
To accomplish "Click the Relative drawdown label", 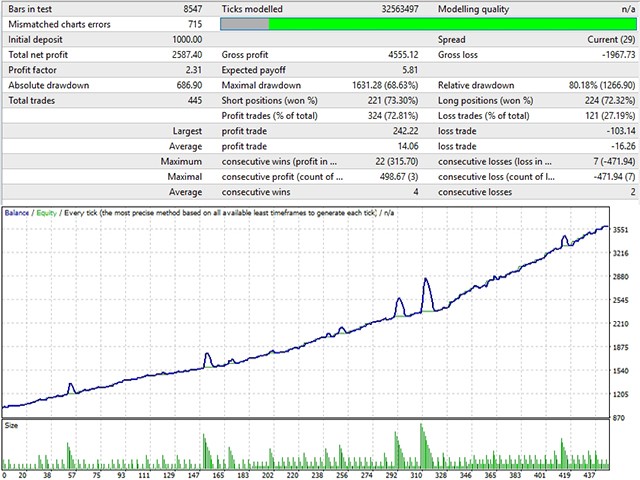I will [476, 85].
